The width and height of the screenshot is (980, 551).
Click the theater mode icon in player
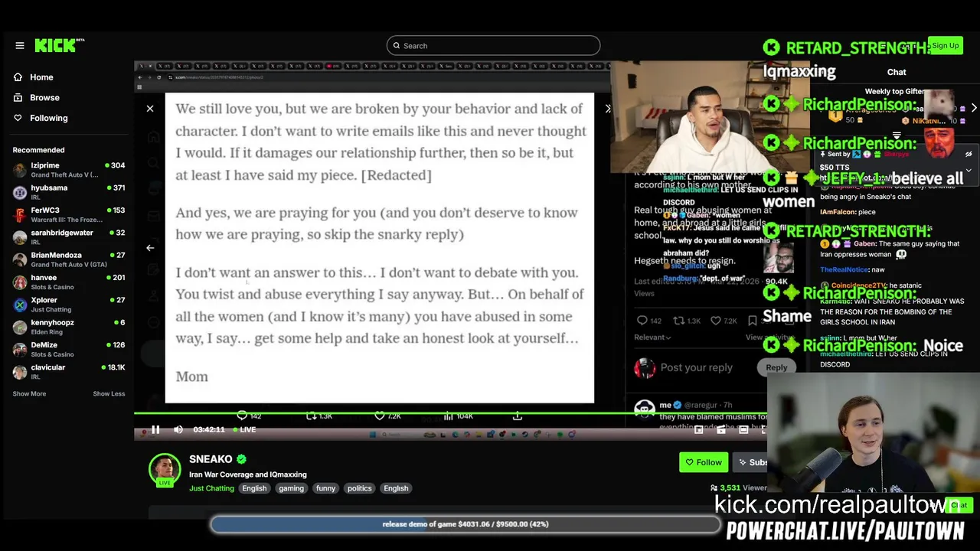[x=743, y=429]
